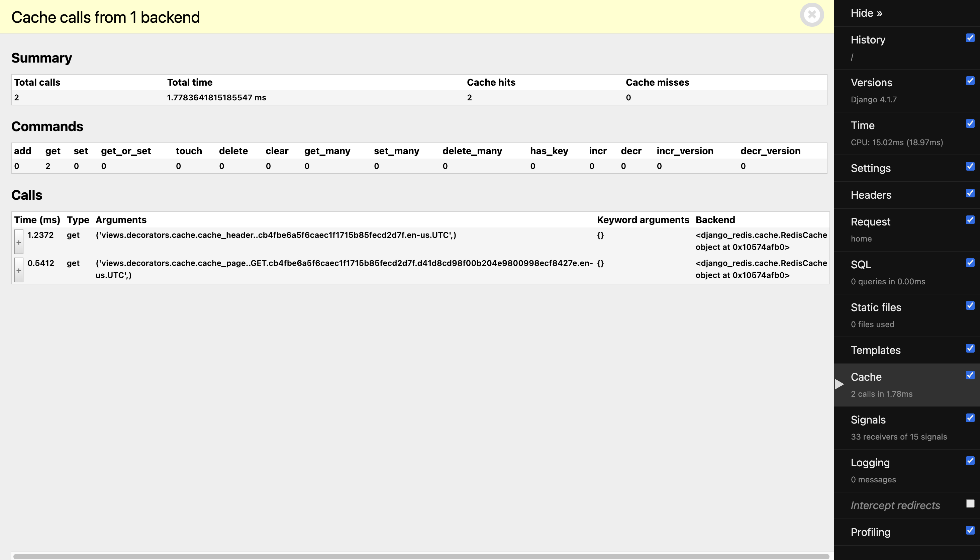Open the Signals panel

click(x=868, y=419)
